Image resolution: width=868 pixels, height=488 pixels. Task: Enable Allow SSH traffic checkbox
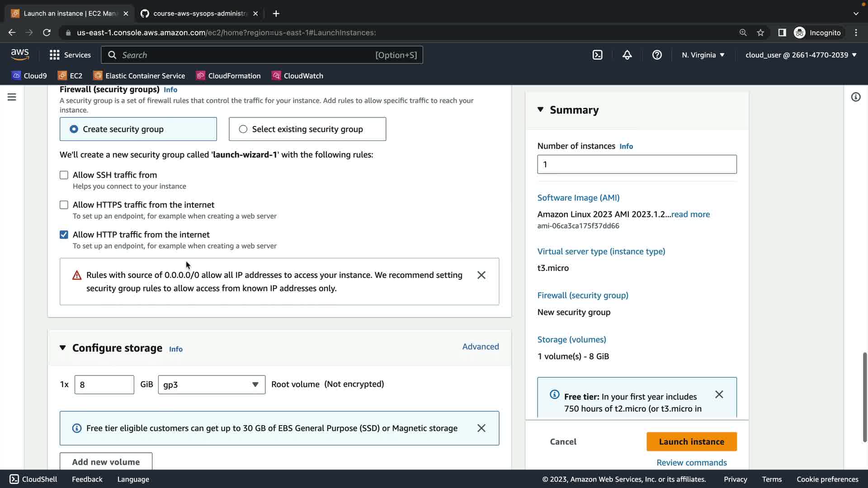pyautogui.click(x=64, y=175)
